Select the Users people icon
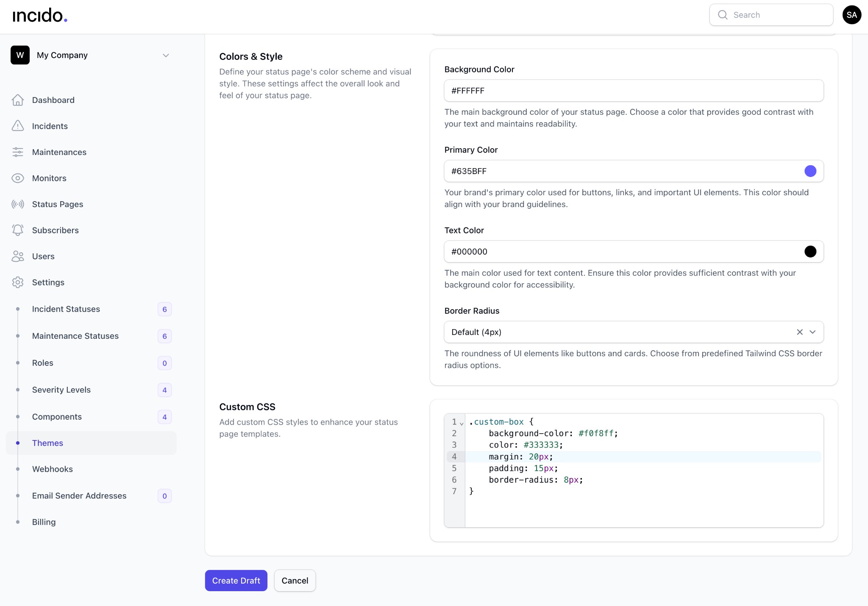Viewport: 868px width, 606px height. [18, 256]
